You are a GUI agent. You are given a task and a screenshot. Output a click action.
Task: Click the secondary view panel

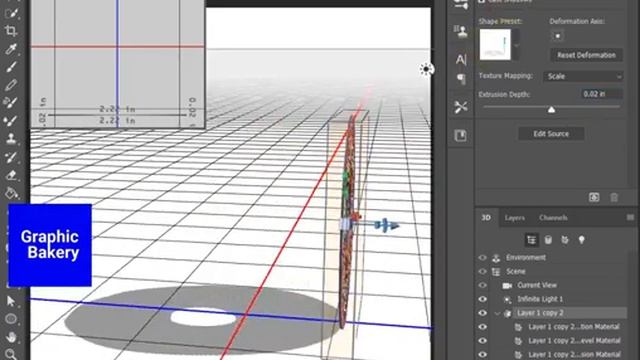click(x=118, y=64)
